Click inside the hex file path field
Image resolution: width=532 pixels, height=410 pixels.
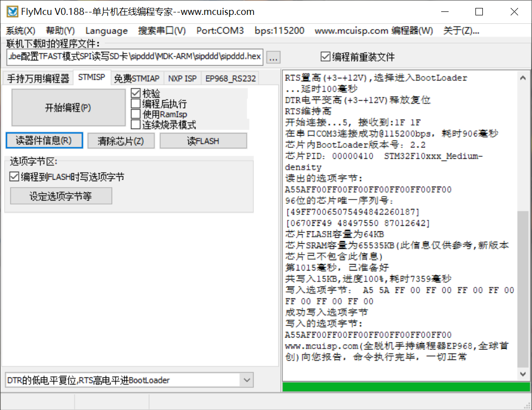click(x=134, y=57)
